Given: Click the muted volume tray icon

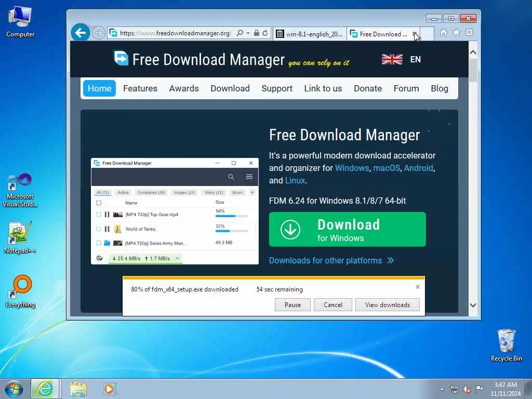Looking at the screenshot, I should [x=467, y=390].
